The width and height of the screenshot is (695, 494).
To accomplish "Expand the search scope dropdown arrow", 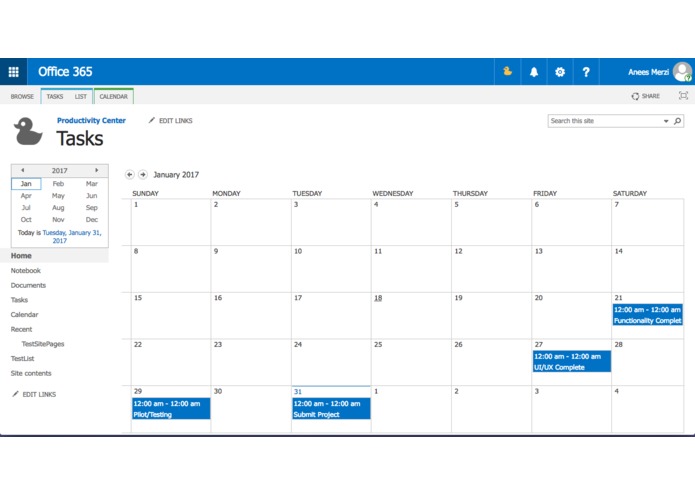I will (x=666, y=121).
